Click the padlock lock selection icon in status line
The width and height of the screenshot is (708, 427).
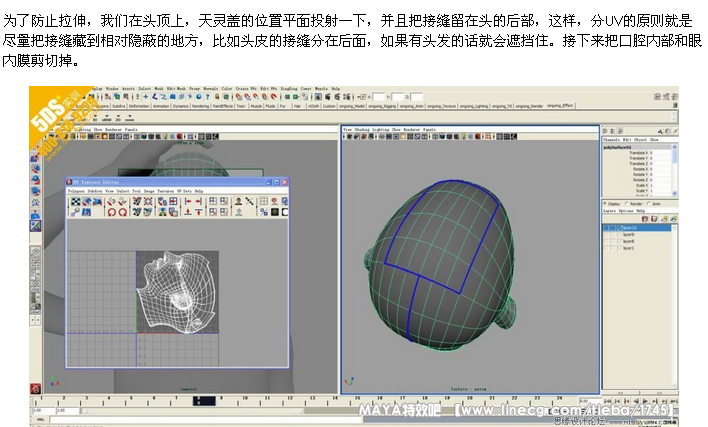[x=217, y=97]
